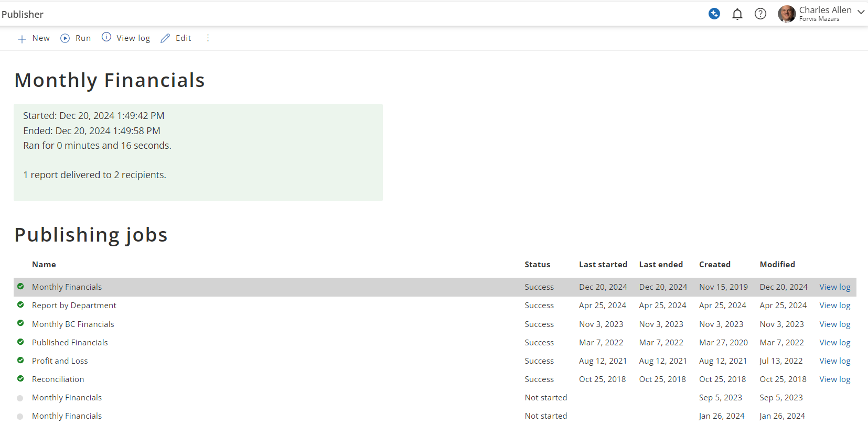Sort by the Status column header
The image size is (868, 447).
[x=537, y=265]
